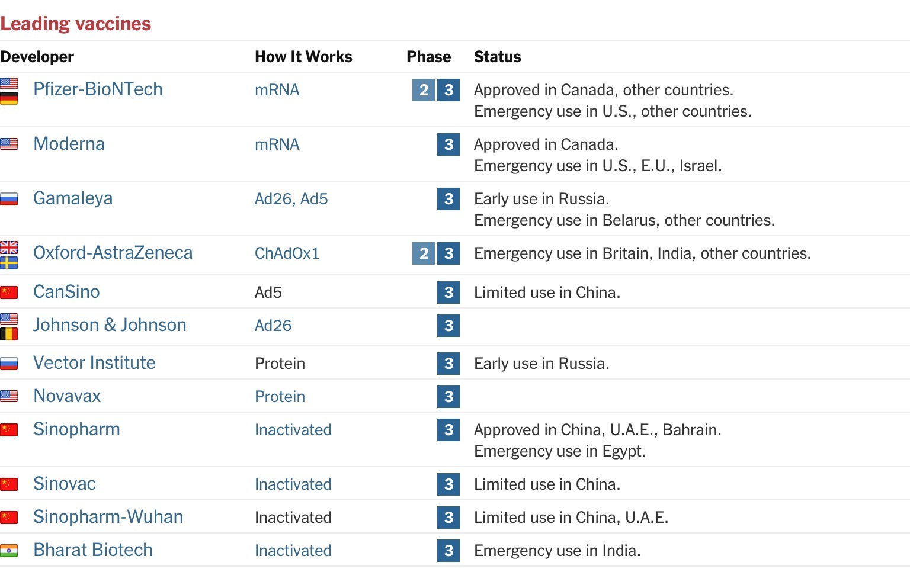
Task: Click the Leading vaccines heading
Action: pyautogui.click(x=76, y=24)
